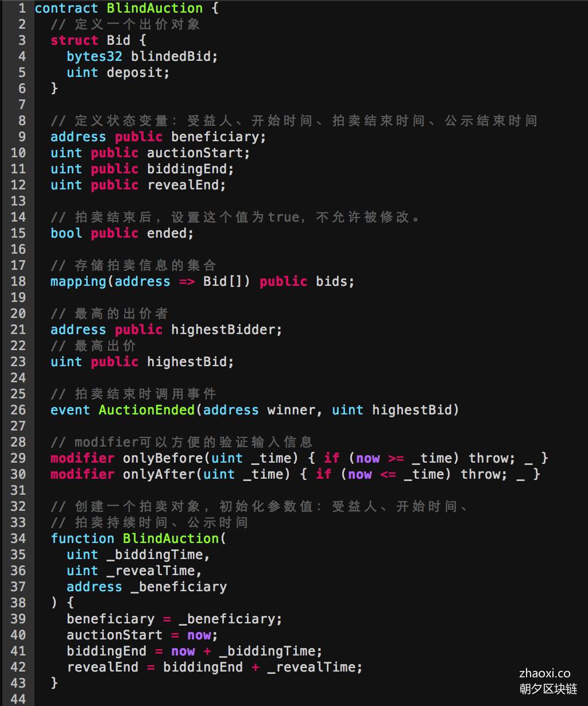Click the function keyword on line 34
The height and width of the screenshot is (706, 588).
[x=83, y=538]
